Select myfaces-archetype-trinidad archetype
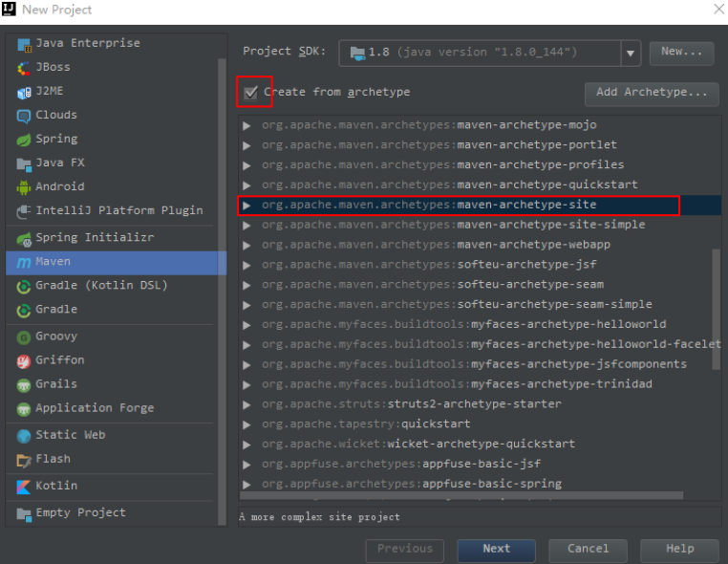This screenshot has height=564, width=728. (x=480, y=384)
